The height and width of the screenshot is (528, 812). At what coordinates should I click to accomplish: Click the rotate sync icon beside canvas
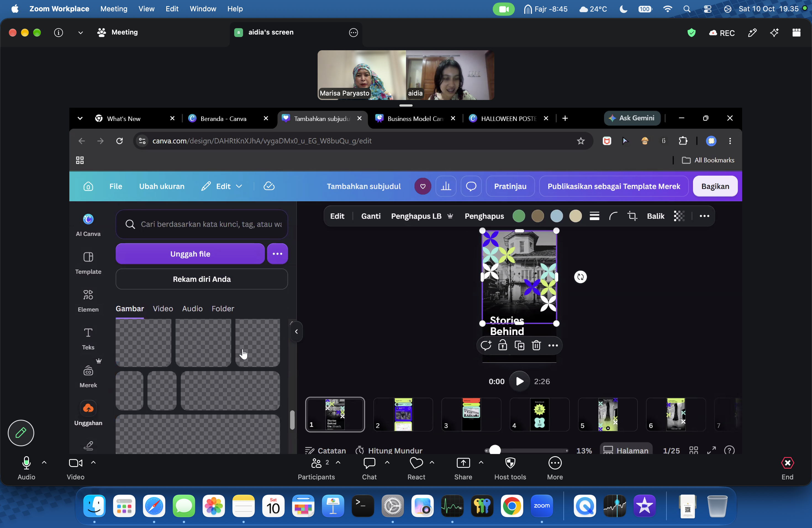click(580, 277)
